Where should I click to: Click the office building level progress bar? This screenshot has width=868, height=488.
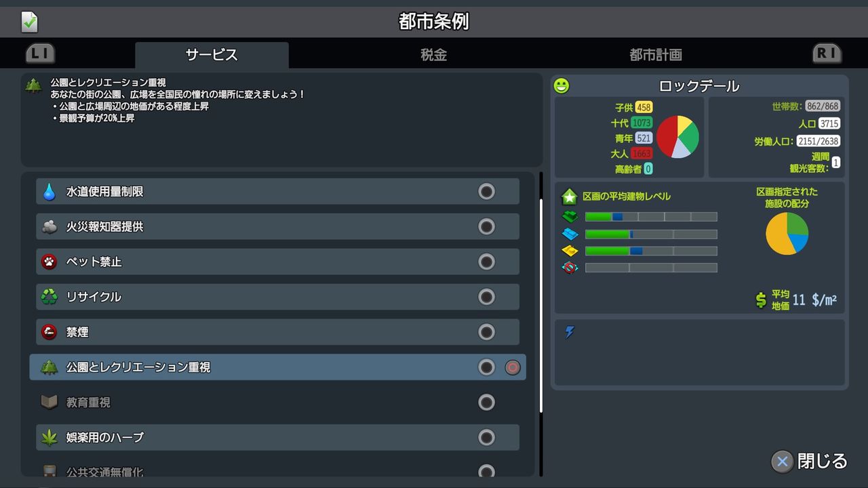point(651,268)
